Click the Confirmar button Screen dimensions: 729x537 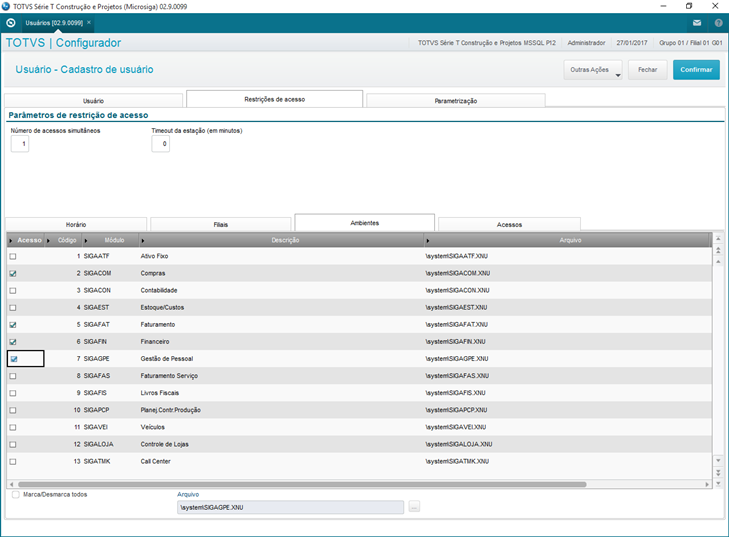696,70
